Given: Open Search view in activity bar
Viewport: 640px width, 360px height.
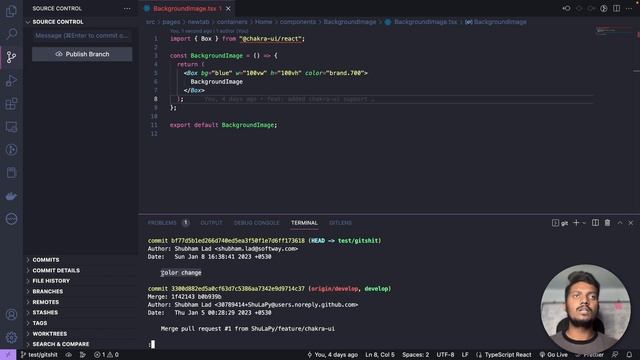Looking at the screenshot, I should point(11,33).
